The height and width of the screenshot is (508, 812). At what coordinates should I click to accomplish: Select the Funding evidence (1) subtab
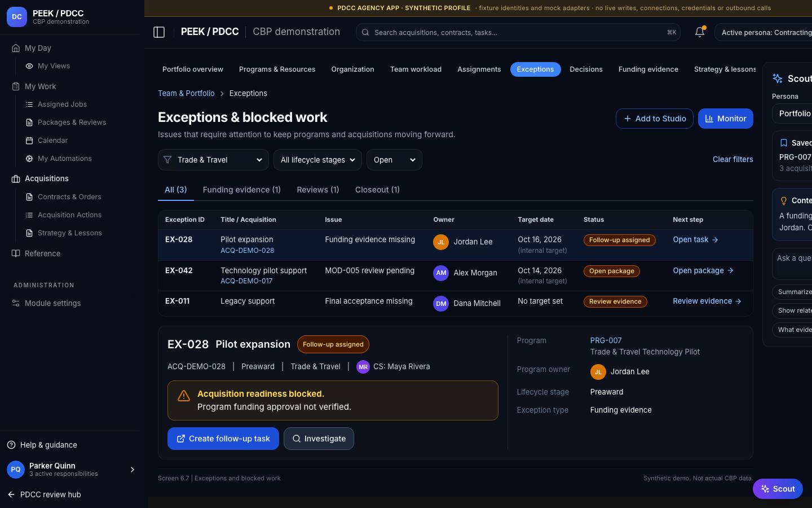tap(241, 190)
